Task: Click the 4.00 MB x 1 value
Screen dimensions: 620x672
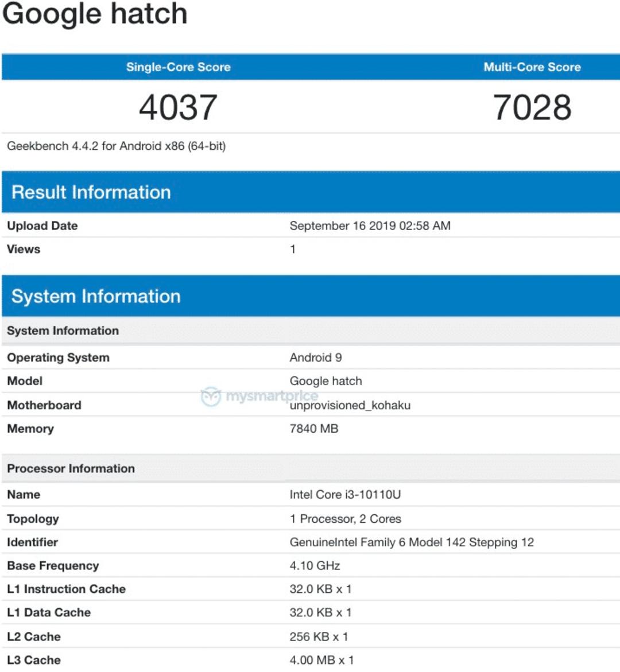Action: coord(321,660)
